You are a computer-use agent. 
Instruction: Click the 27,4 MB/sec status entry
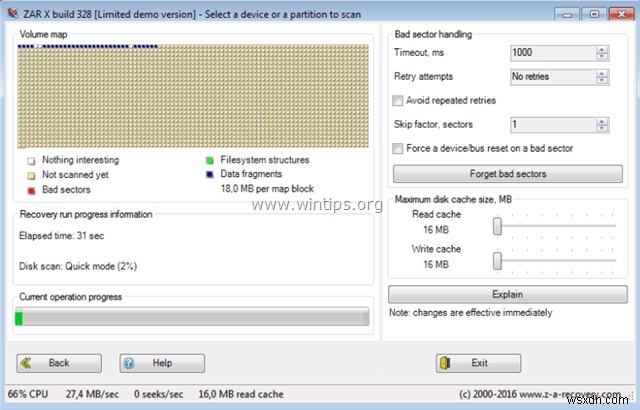[92, 394]
